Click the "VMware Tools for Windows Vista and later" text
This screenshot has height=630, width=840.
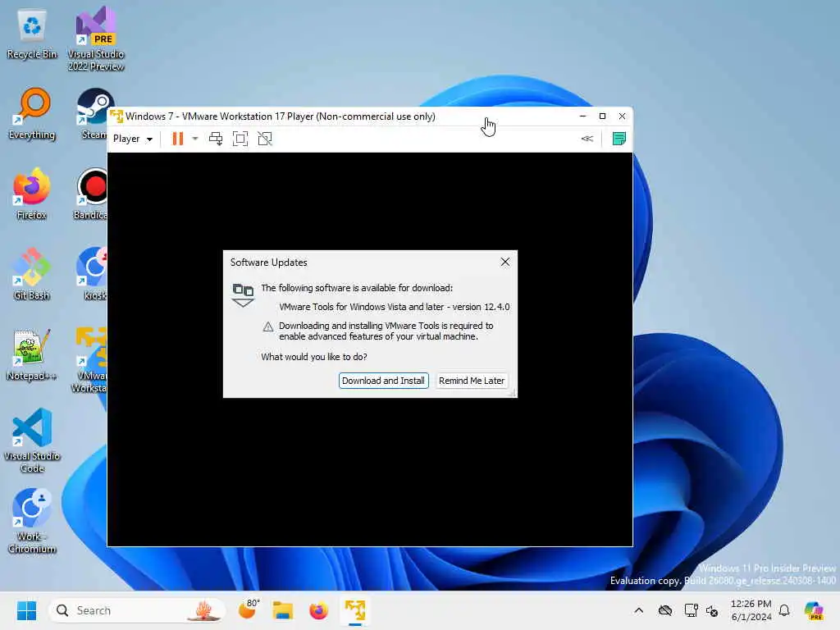(x=362, y=307)
